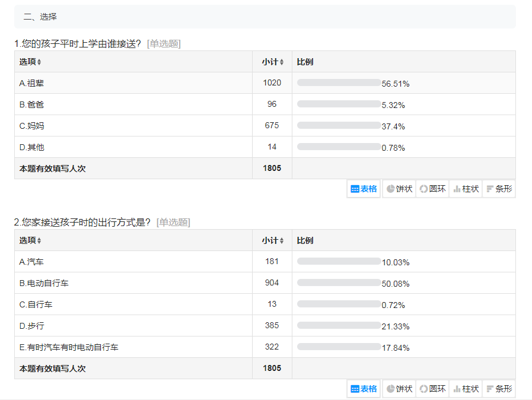532x400 pixels.
Task: Switch question 2 to donut chart
Action: [x=432, y=389]
